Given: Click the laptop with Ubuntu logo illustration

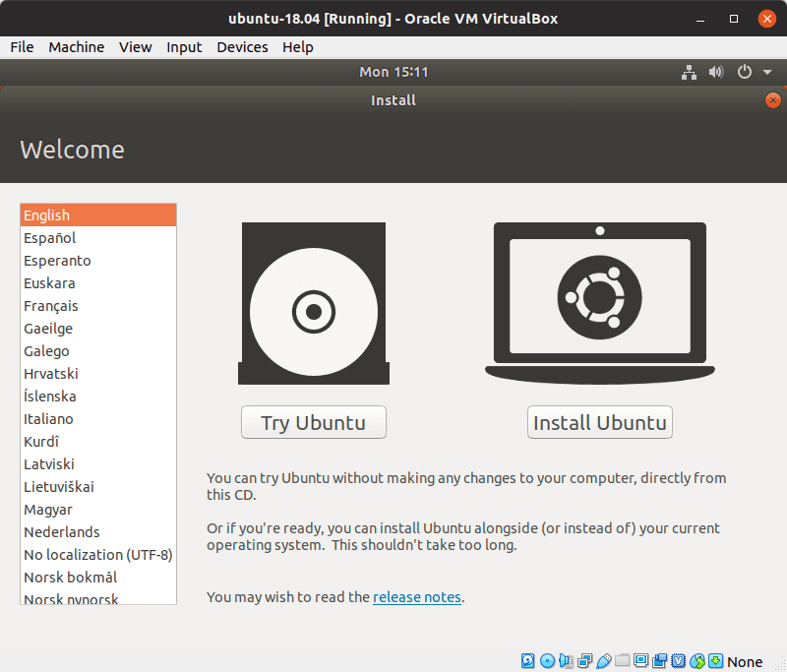Looking at the screenshot, I should (x=600, y=304).
